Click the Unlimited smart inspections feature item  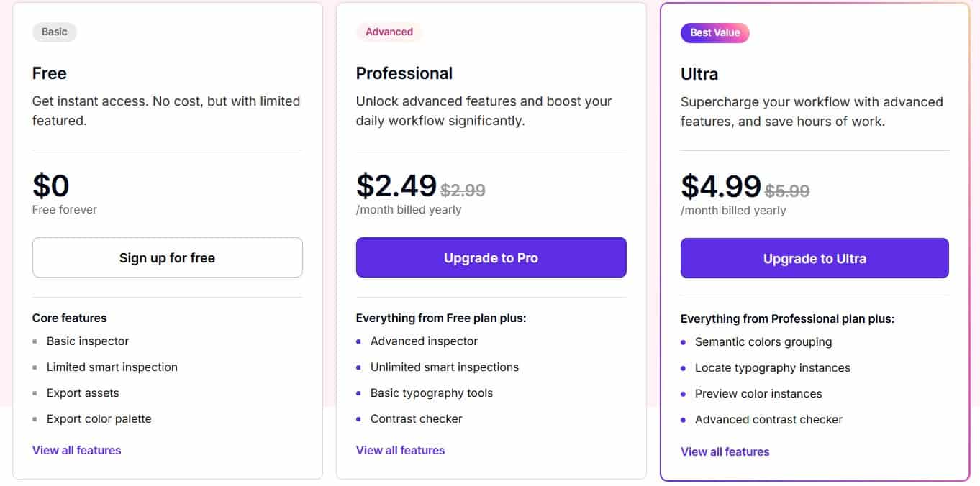pos(445,367)
